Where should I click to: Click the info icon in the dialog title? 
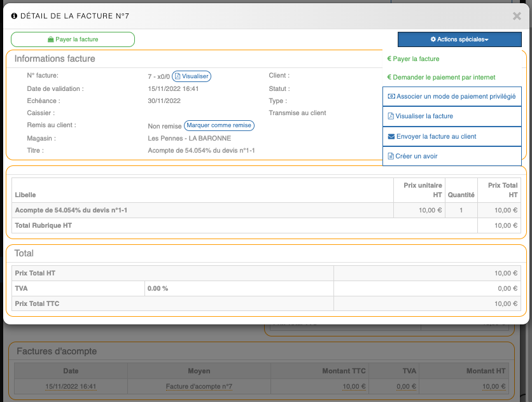[15, 15]
